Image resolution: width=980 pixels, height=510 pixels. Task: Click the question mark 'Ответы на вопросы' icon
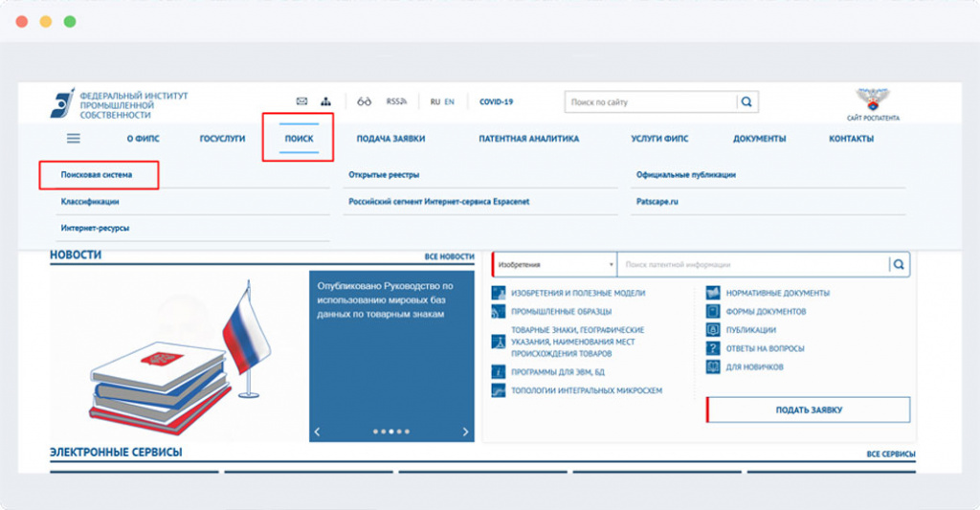pyautogui.click(x=712, y=348)
